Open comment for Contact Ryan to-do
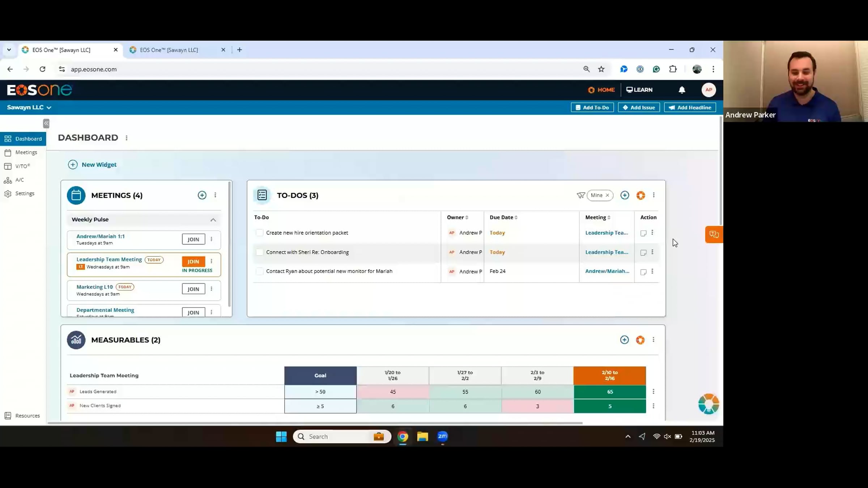The image size is (868, 488). click(643, 272)
